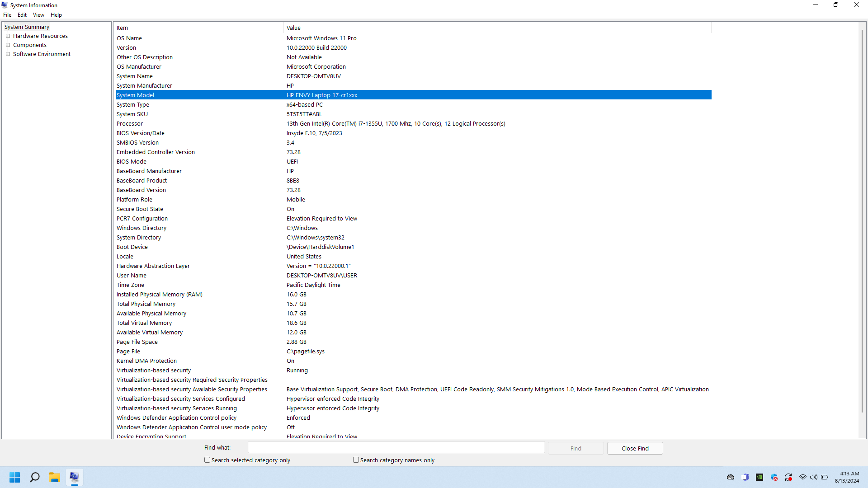Open Wi-Fi network tray icon
Image resolution: width=868 pixels, height=488 pixels.
pos(803,477)
